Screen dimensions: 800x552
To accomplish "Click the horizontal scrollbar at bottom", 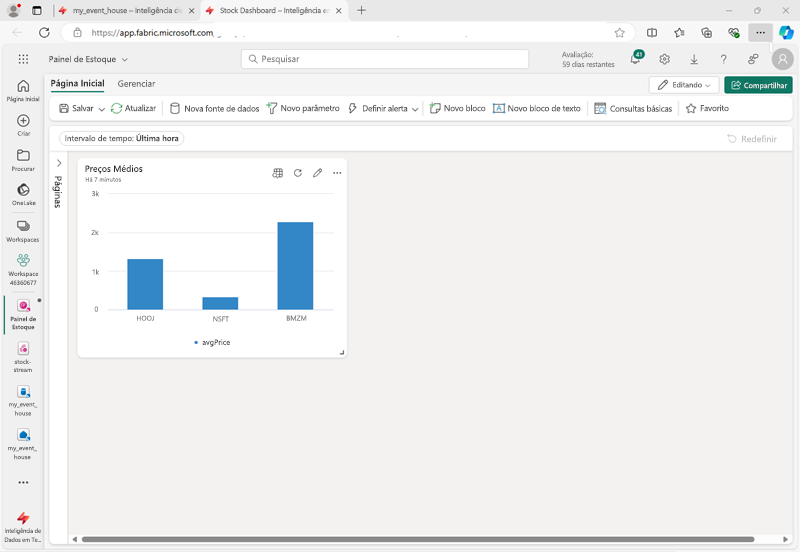I will 418,539.
